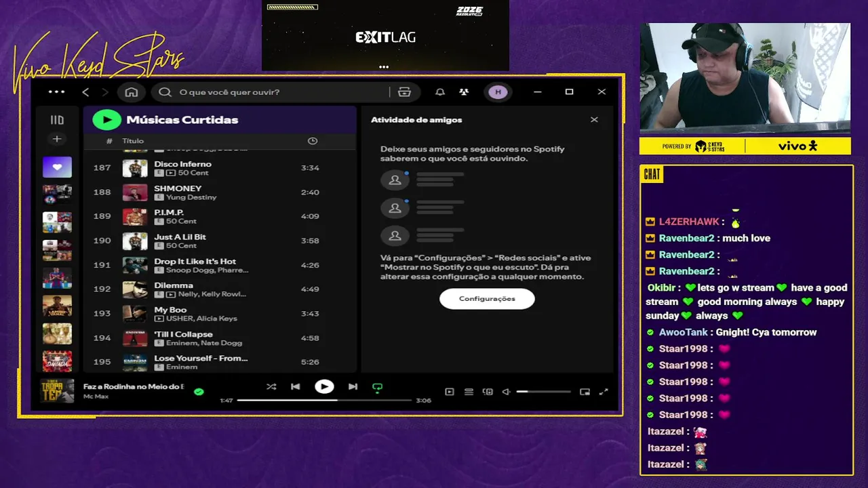Create a playlist with the plus icon
Image resolution: width=868 pixels, height=488 pixels.
(x=57, y=139)
